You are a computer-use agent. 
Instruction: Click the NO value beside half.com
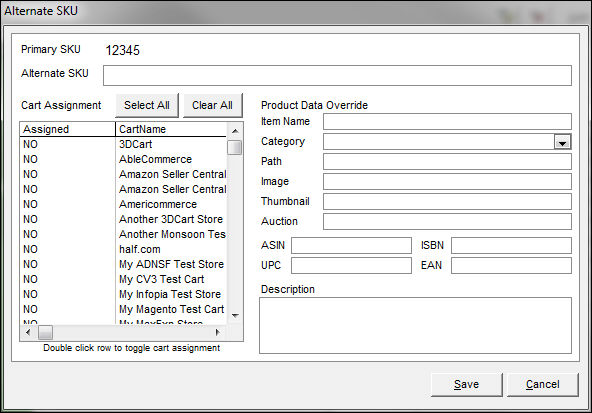(x=30, y=249)
